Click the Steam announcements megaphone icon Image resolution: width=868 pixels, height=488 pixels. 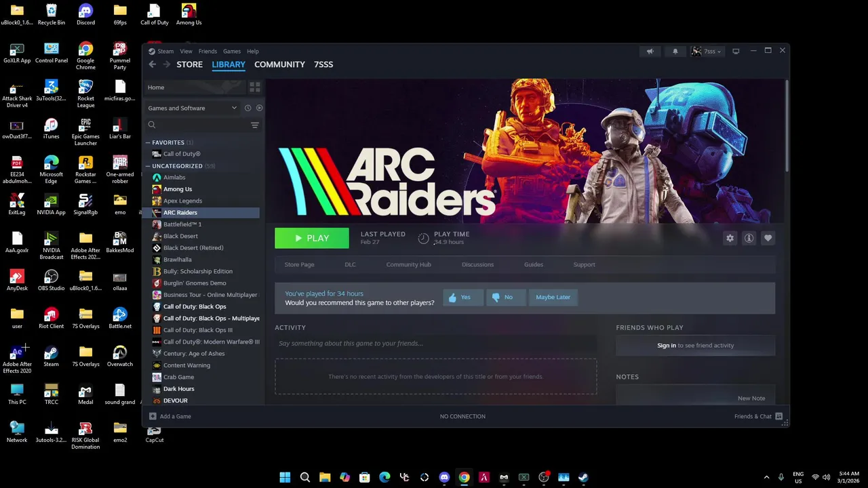point(650,51)
